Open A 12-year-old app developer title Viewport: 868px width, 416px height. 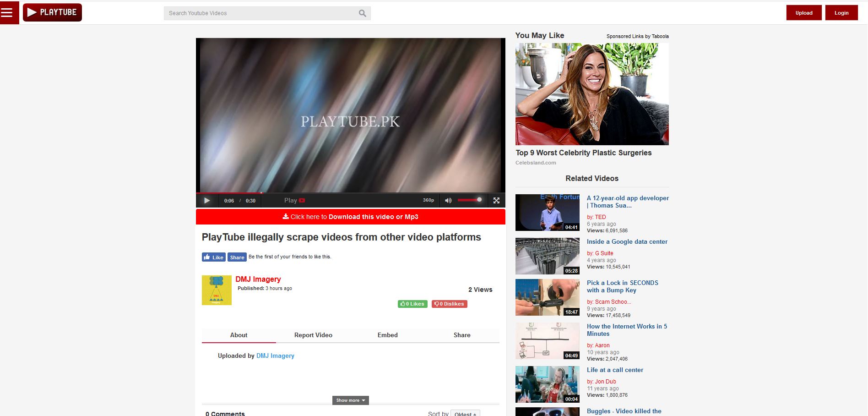point(628,202)
